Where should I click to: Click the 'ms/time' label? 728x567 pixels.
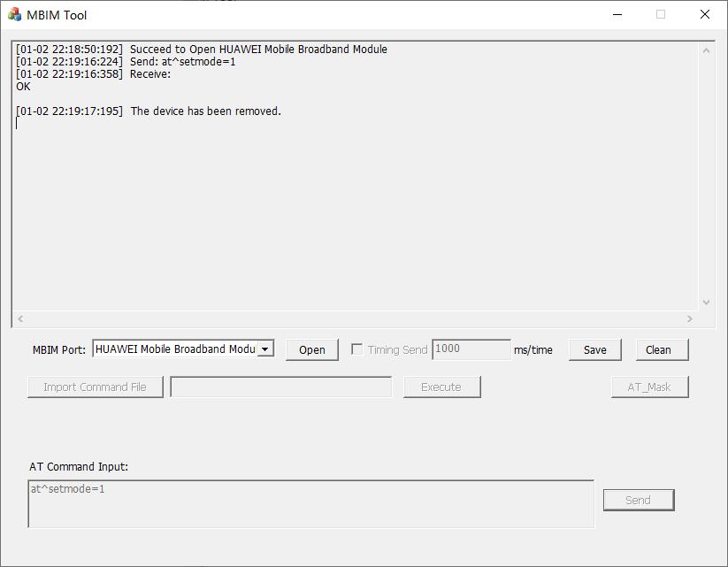point(533,350)
